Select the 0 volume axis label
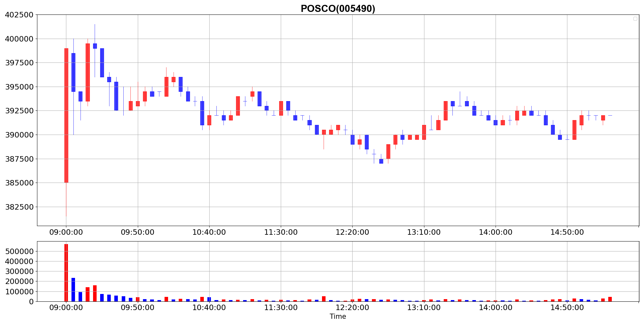 31,302
